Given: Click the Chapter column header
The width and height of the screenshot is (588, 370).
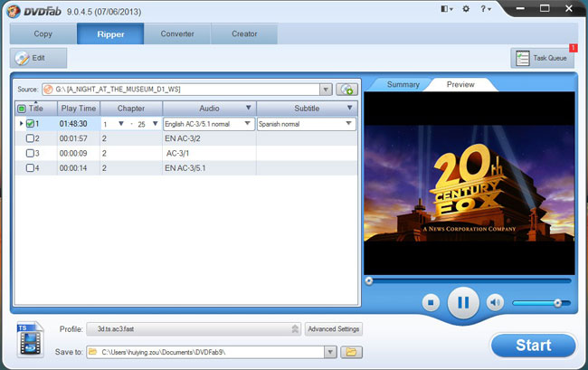Looking at the screenshot, I should point(131,109).
